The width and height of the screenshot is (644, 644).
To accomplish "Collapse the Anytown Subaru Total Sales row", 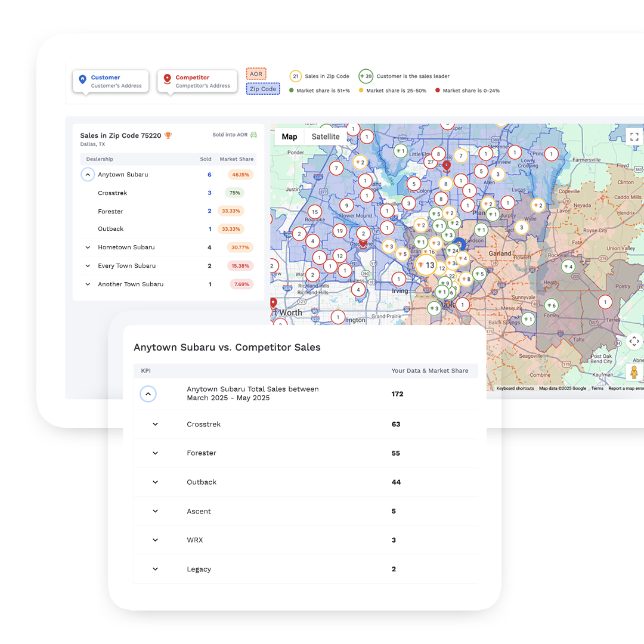I will coord(148,394).
